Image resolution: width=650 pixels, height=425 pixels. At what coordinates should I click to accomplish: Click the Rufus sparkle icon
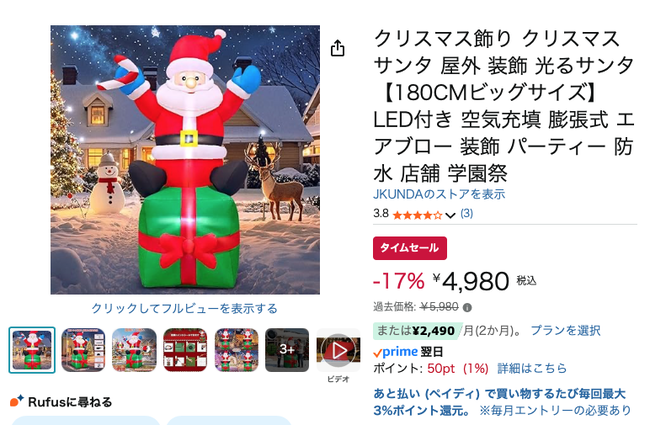pos(17,401)
